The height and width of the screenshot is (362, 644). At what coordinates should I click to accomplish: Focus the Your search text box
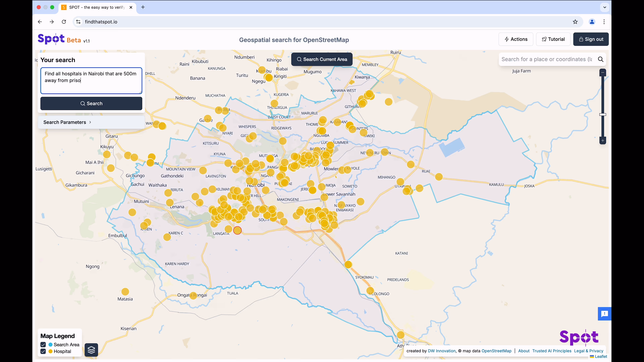pos(91,81)
